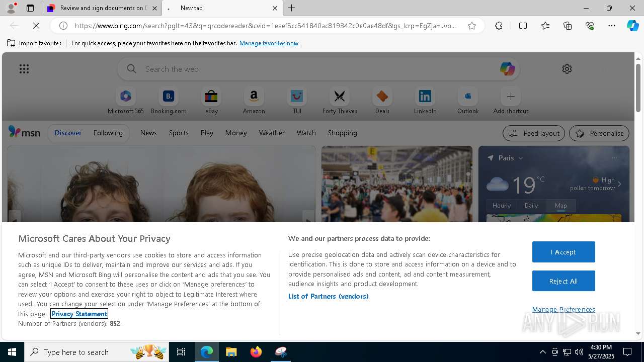Open Privacy Statement link
This screenshot has height=362, width=644.
pos(79,314)
